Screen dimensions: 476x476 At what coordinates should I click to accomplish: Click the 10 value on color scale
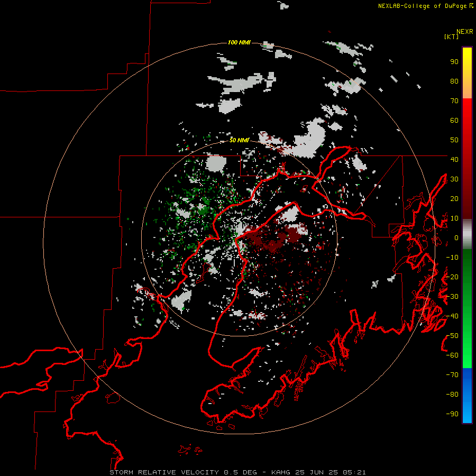[x=454, y=218]
